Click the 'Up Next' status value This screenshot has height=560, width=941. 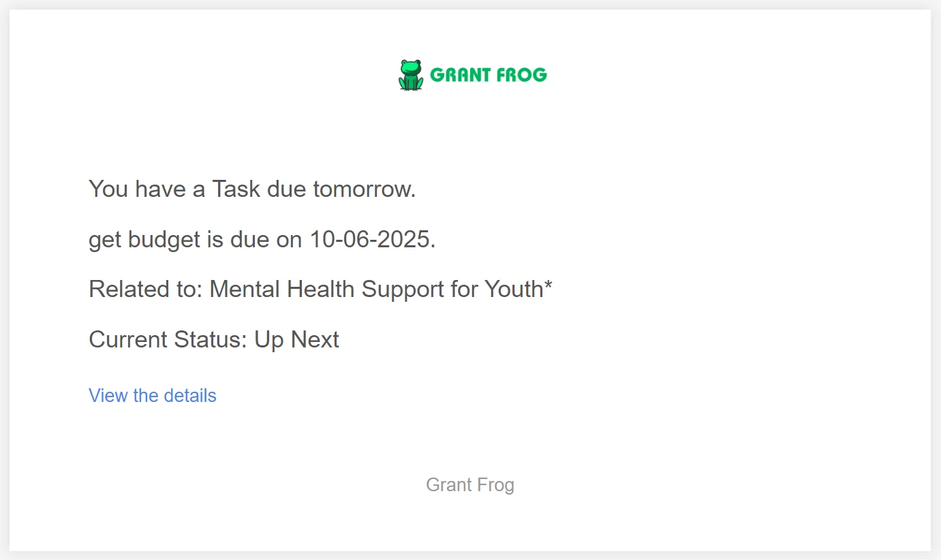point(296,339)
